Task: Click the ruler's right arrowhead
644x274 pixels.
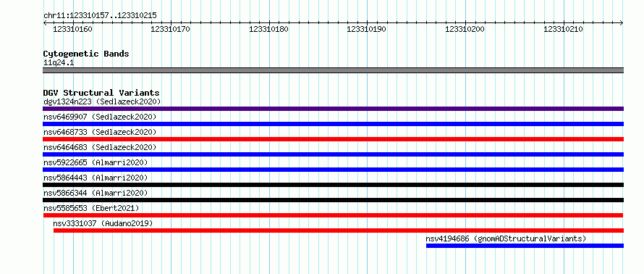Action: tap(622, 23)
